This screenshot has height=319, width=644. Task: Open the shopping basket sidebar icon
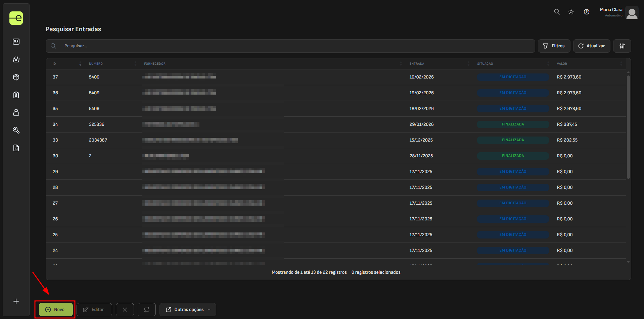pyautogui.click(x=16, y=59)
